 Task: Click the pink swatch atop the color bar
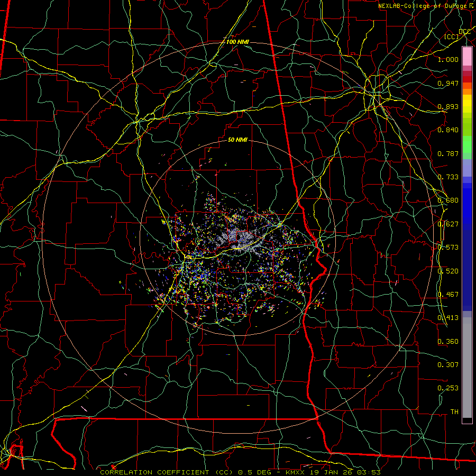coord(467,57)
